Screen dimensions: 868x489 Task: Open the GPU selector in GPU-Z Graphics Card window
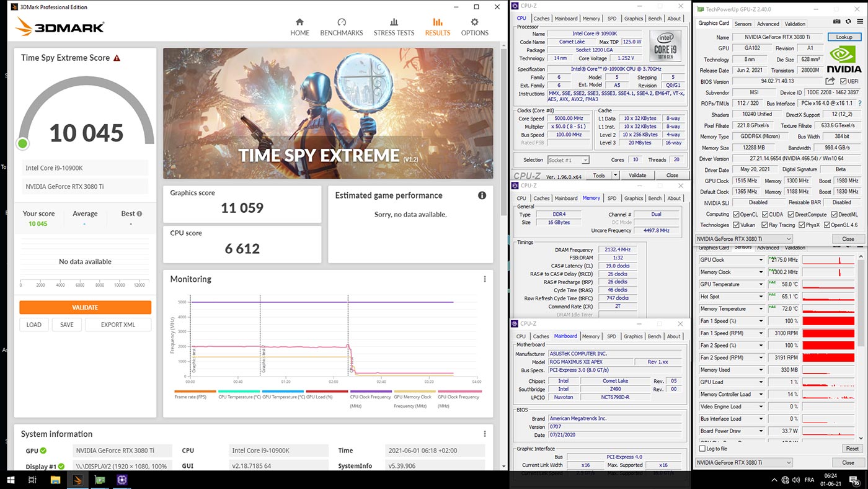coord(744,239)
